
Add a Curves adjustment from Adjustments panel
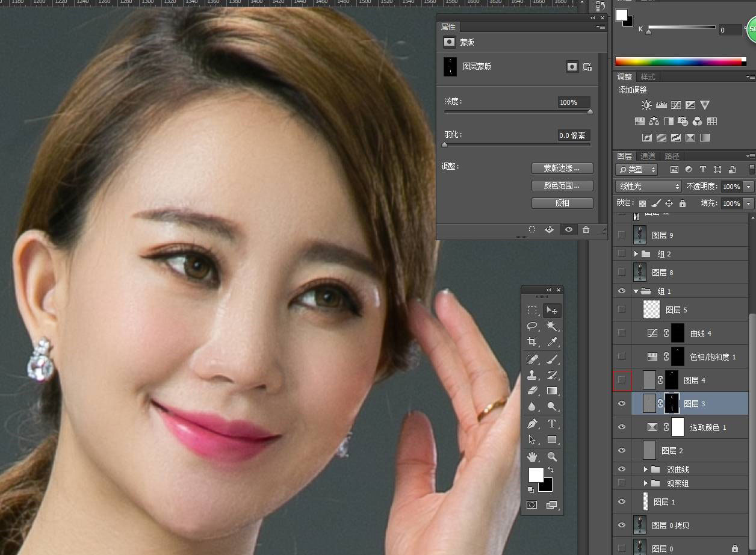pyautogui.click(x=676, y=105)
